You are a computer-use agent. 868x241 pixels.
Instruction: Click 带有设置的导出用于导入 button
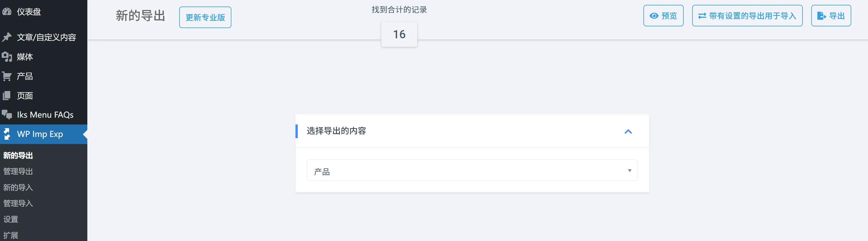pyautogui.click(x=747, y=16)
